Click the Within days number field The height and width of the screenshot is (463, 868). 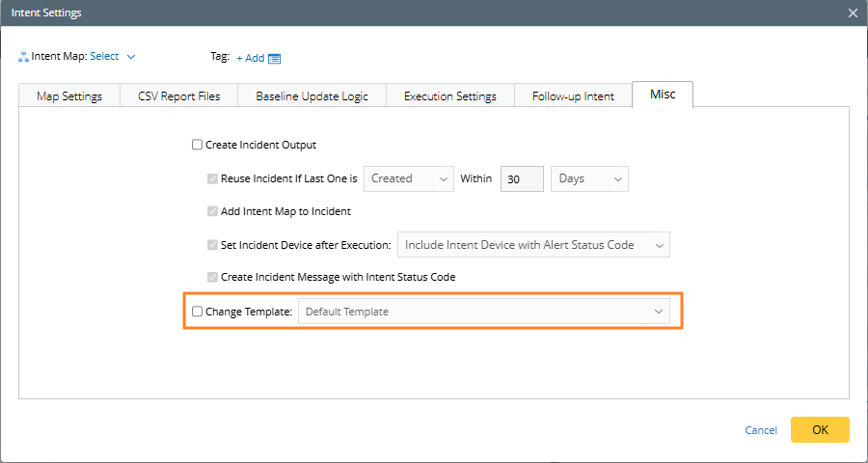[522, 179]
